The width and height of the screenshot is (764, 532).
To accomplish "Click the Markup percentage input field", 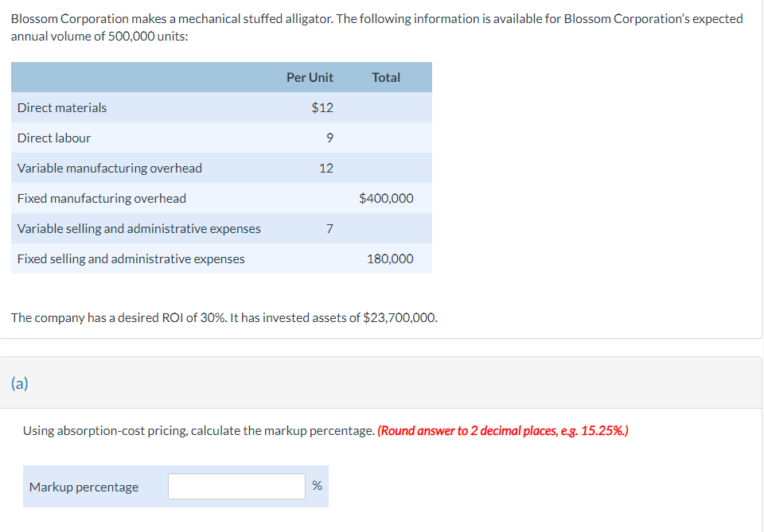I will point(236,487).
